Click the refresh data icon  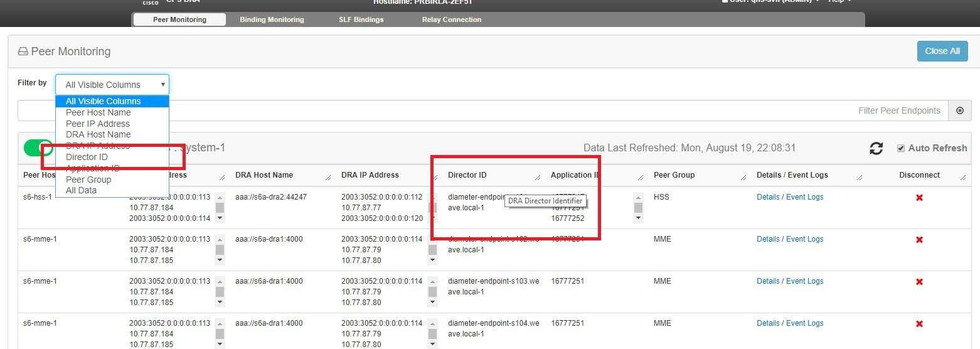click(876, 148)
